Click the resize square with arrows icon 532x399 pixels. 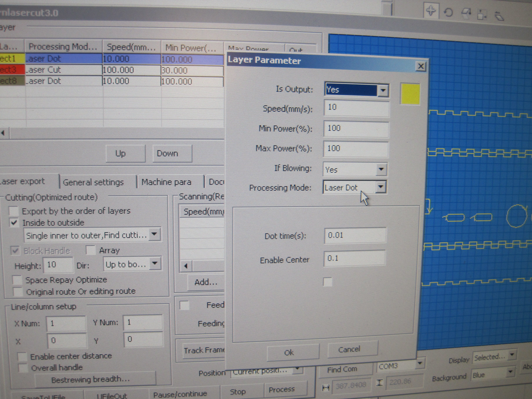point(482,15)
